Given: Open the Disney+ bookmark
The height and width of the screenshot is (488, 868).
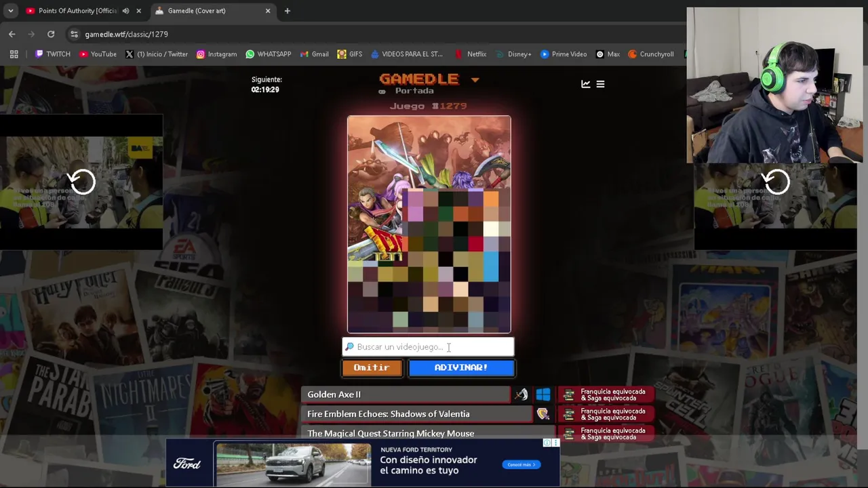Looking at the screenshot, I should tap(513, 54).
